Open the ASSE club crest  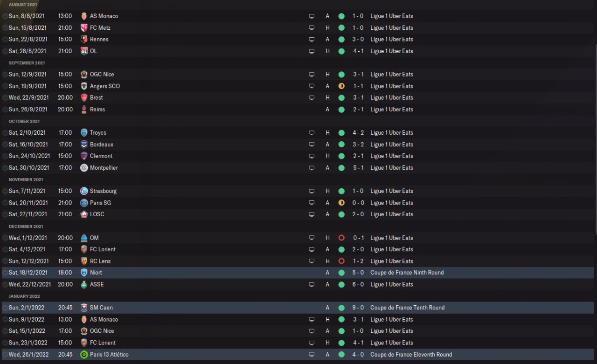pos(84,284)
